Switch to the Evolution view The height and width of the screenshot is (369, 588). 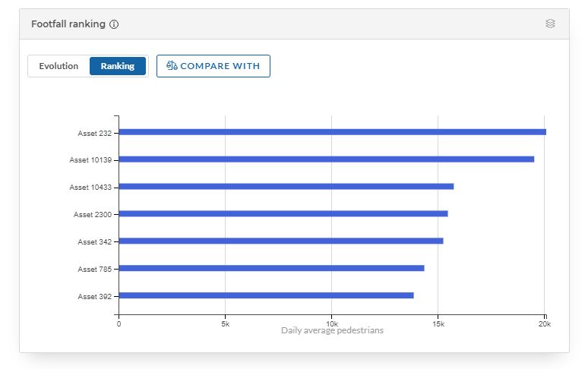click(58, 66)
